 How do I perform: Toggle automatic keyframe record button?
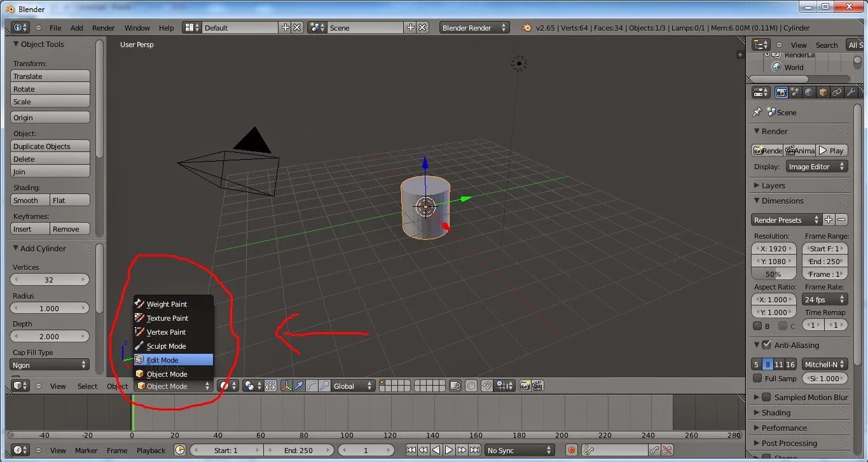point(571,450)
